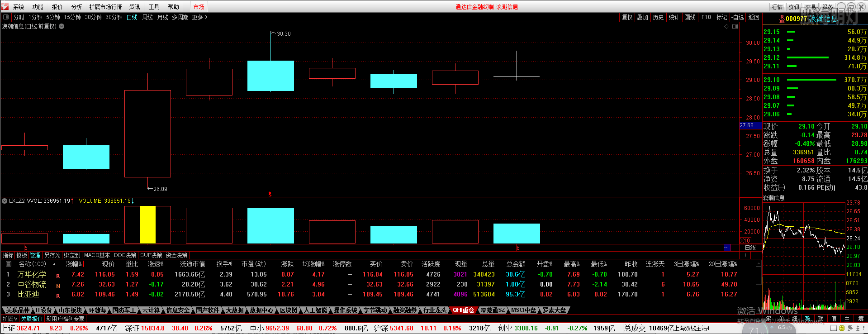Viewport: 868px width, 334px height.
Task: Toggle the side panel icon at chart corner
Action: click(x=735, y=26)
